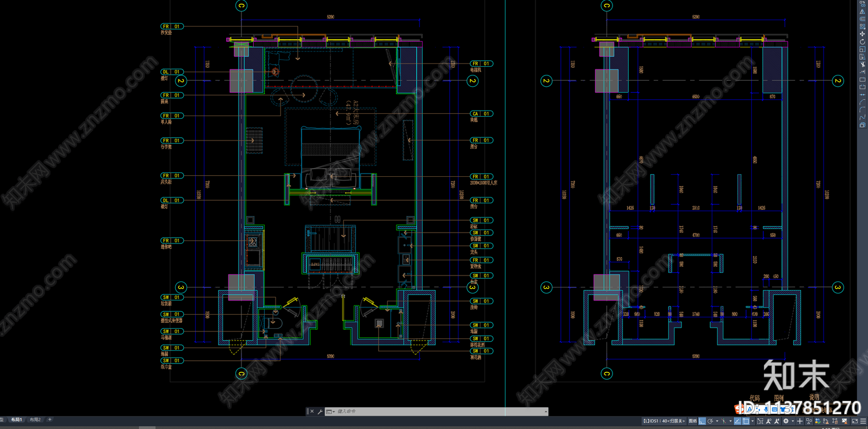Expand the object snap settings dropdown arrow
Image resolution: width=868 pixels, height=429 pixels.
coord(752,421)
